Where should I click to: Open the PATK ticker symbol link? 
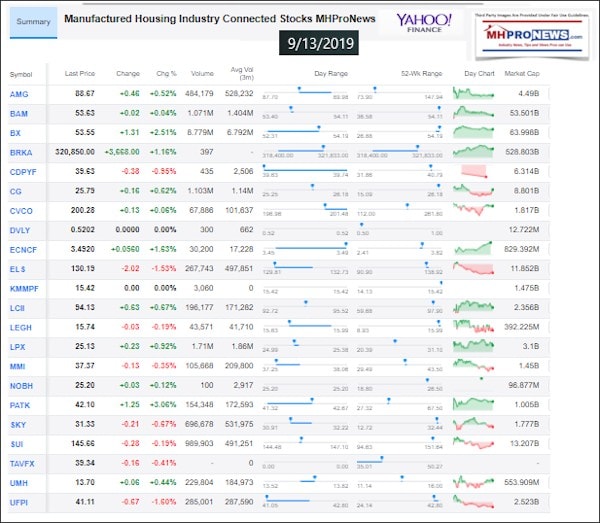tap(20, 406)
